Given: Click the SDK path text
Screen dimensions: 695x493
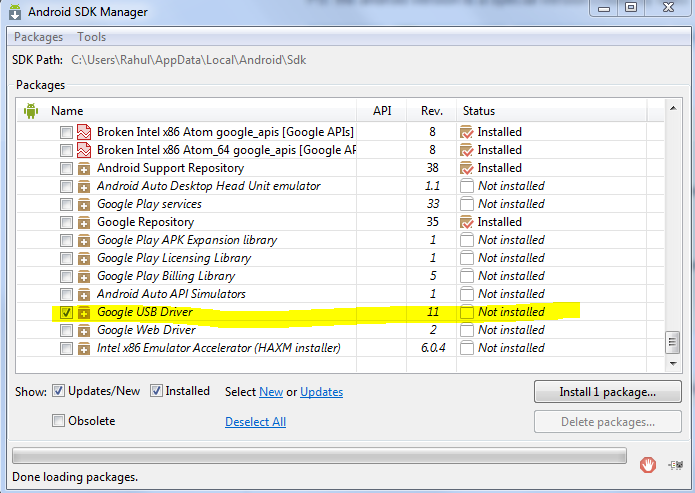Looking at the screenshot, I should click(x=189, y=60).
